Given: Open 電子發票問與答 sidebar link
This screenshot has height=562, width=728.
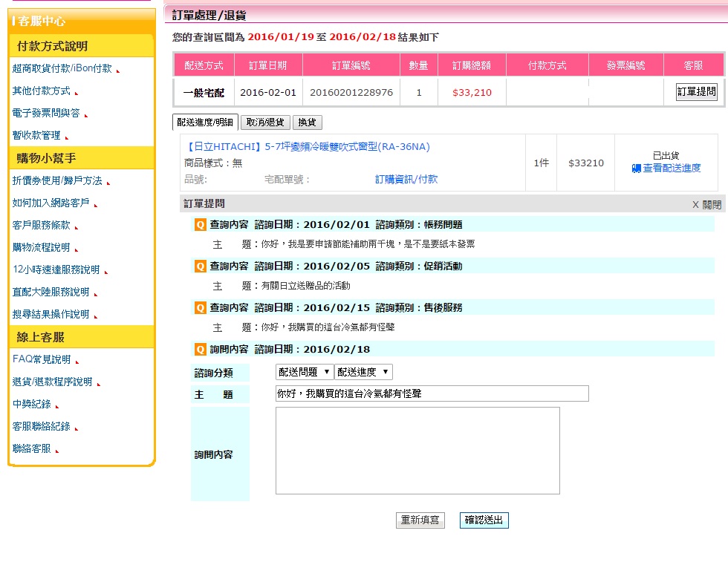Looking at the screenshot, I should click(x=46, y=114).
